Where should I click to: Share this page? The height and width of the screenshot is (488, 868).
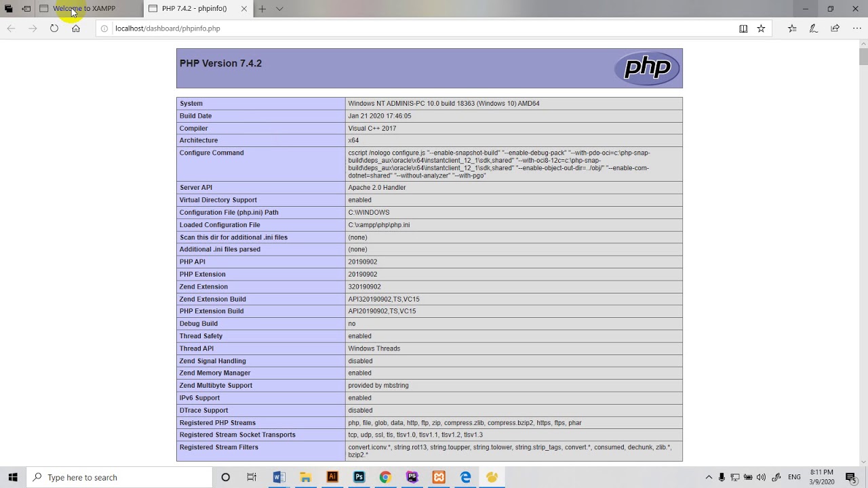(835, 28)
